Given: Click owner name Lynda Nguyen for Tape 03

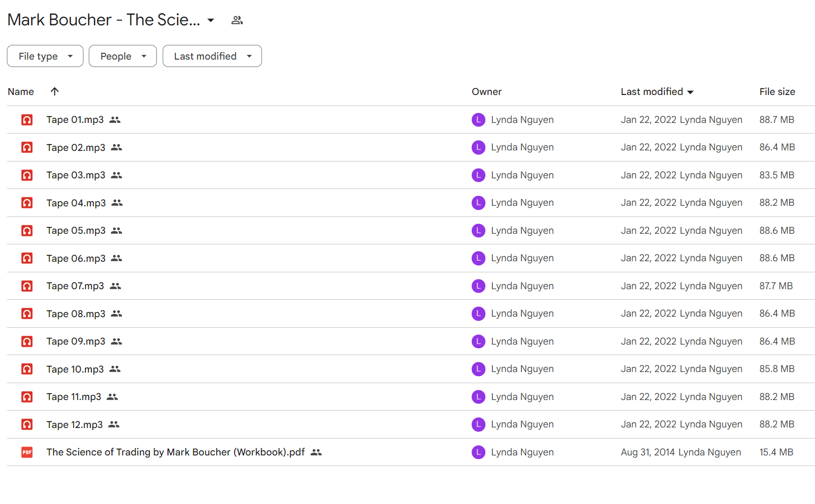Looking at the screenshot, I should (x=522, y=175).
